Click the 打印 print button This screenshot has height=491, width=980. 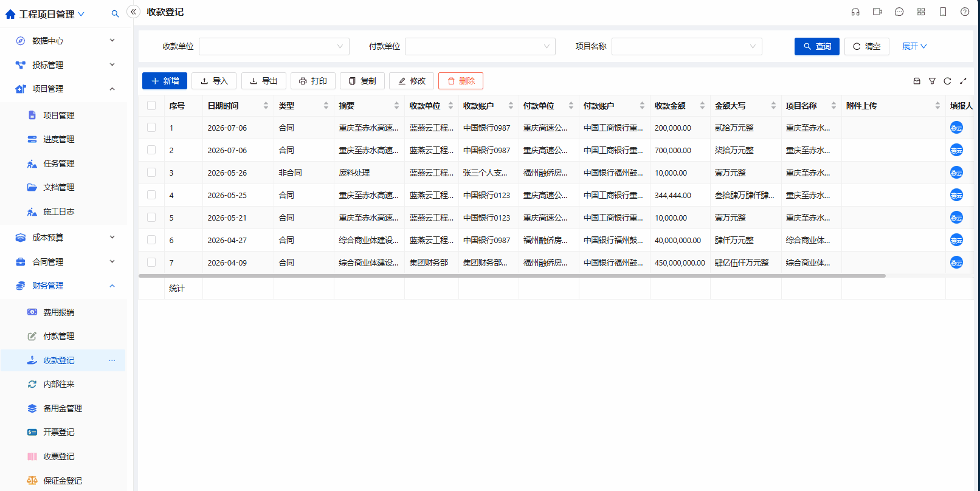pyautogui.click(x=313, y=81)
